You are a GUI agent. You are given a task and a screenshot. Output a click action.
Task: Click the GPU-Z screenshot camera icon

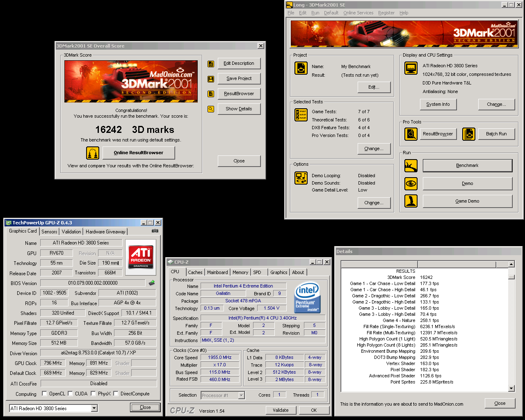pos(155,231)
